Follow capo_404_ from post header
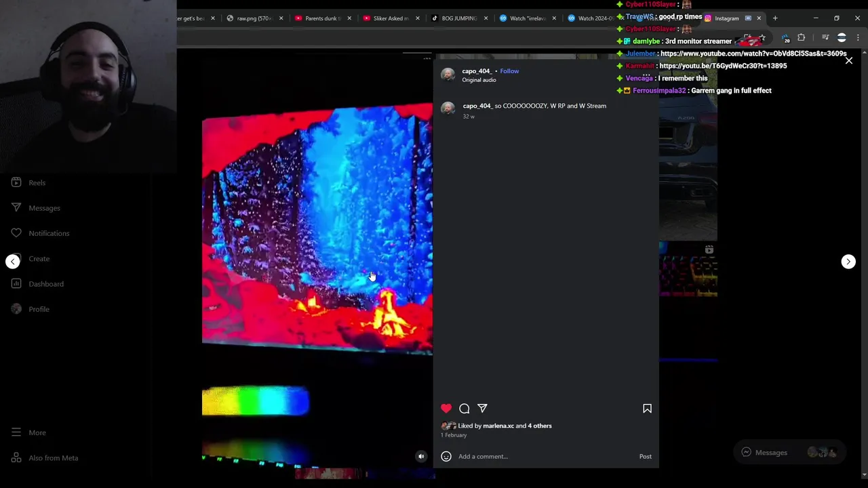 (x=509, y=71)
